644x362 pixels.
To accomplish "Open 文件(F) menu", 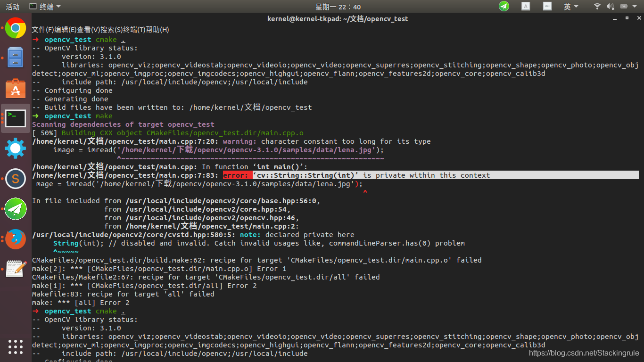I will 43,30.
